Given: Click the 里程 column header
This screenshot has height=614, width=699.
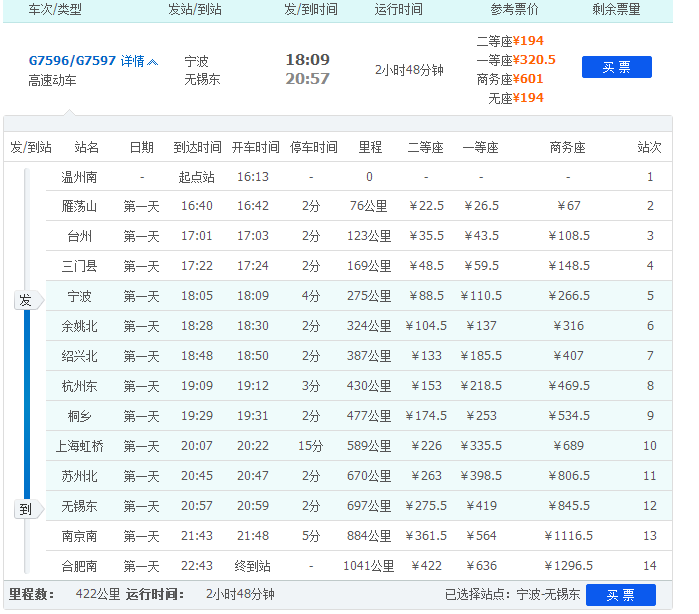Looking at the screenshot, I should coord(370,147).
